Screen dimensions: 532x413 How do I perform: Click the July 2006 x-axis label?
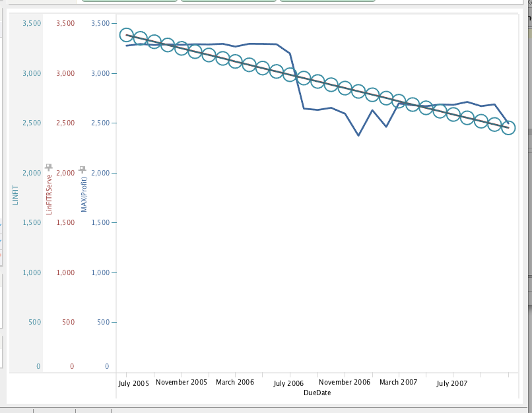pyautogui.click(x=288, y=383)
